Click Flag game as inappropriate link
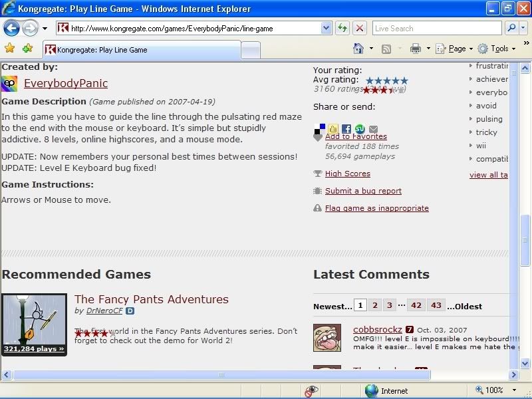 (x=376, y=208)
